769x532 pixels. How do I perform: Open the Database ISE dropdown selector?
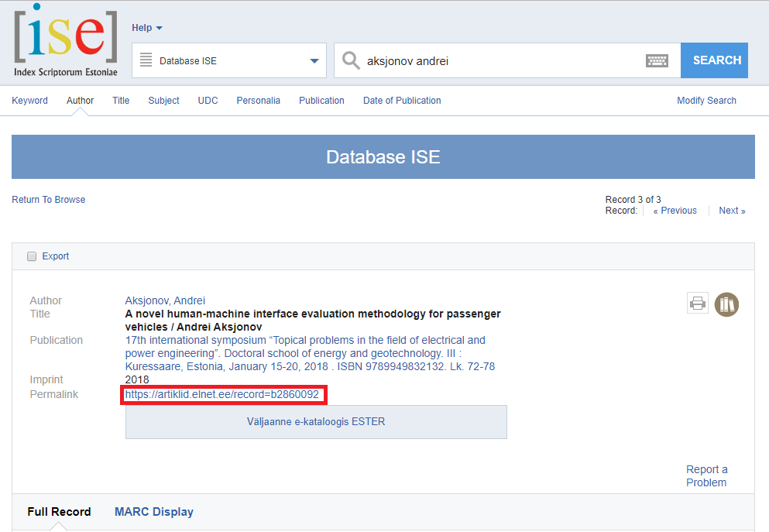point(229,60)
